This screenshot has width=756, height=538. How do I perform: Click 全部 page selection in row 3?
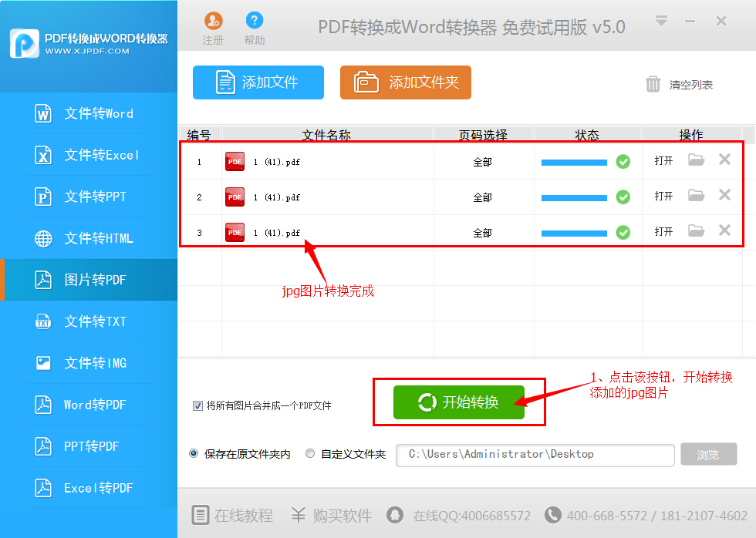click(482, 233)
